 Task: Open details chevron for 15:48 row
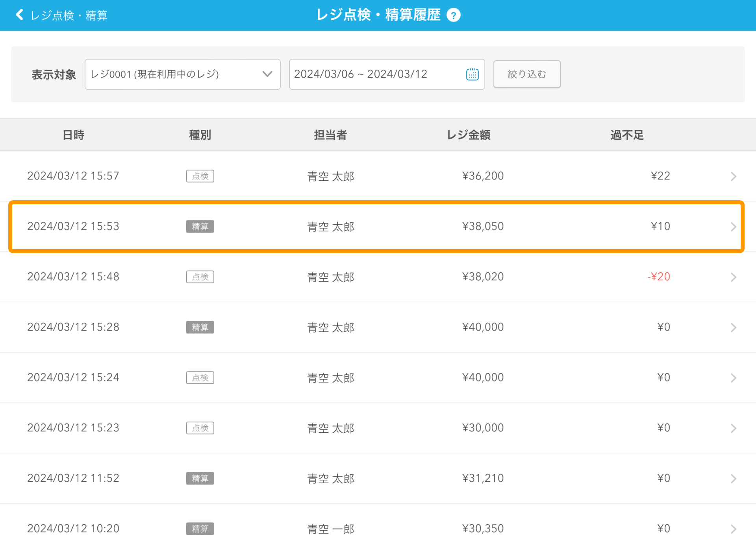(x=733, y=277)
